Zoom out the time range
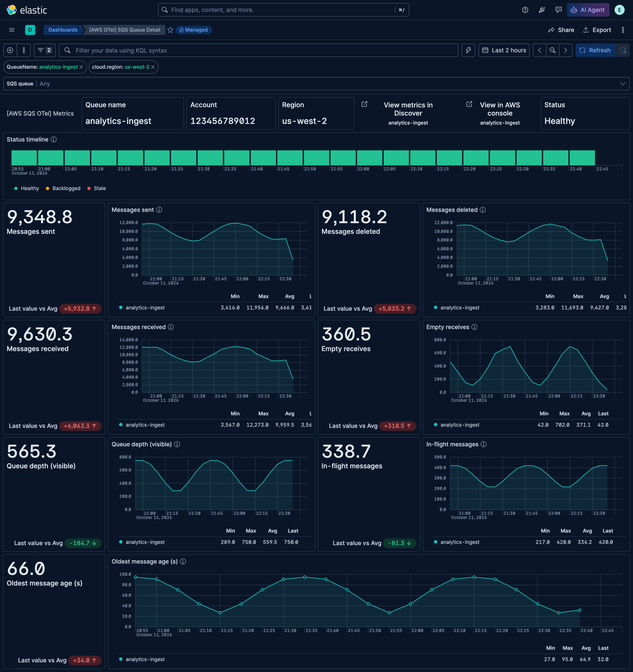The height and width of the screenshot is (672, 633). click(552, 50)
